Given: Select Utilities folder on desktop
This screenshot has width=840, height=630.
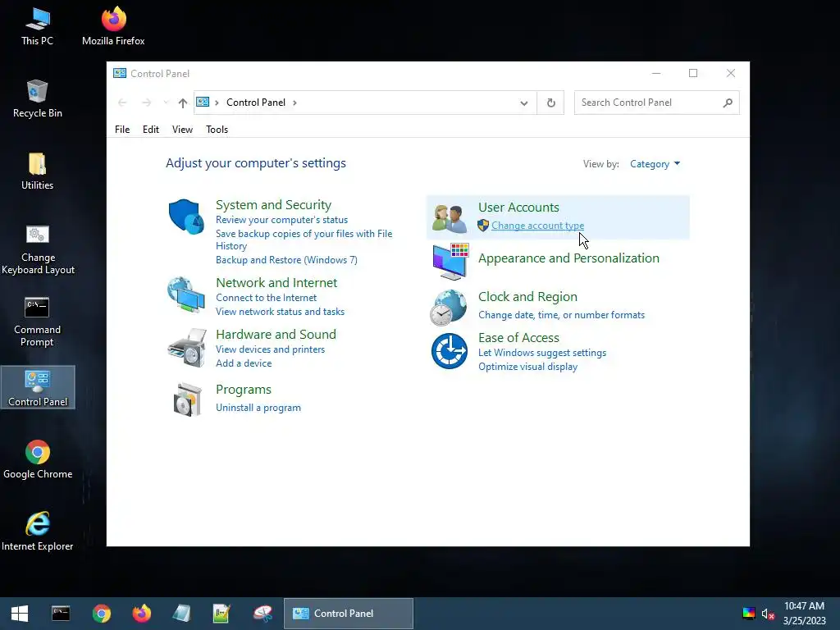Looking at the screenshot, I should [x=37, y=171].
